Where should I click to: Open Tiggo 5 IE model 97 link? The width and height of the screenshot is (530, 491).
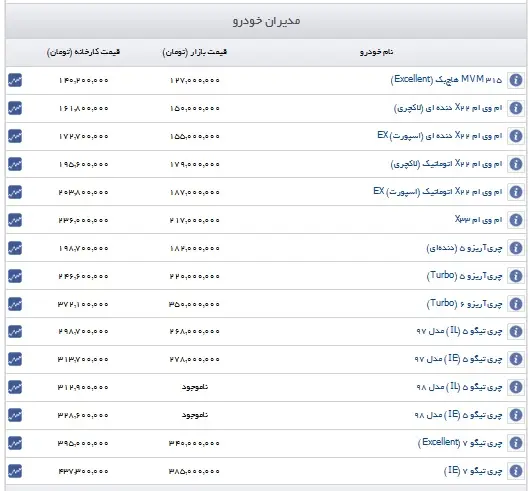tap(458, 359)
